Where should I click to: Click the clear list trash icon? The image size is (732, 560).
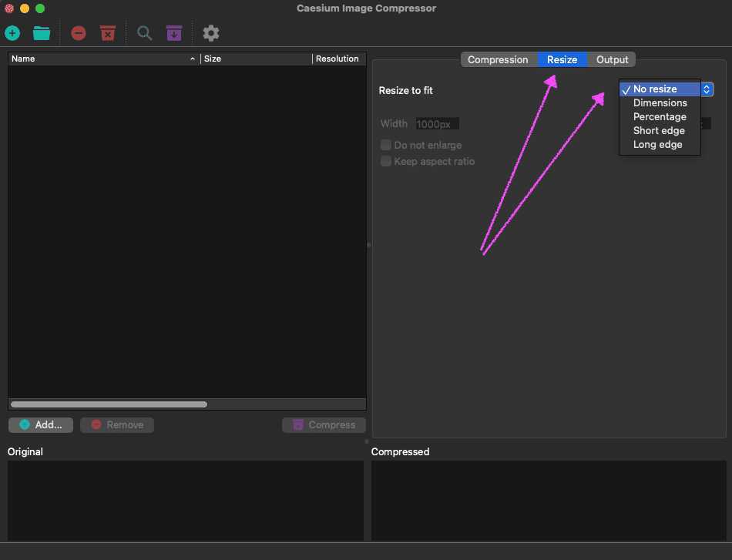pyautogui.click(x=108, y=33)
